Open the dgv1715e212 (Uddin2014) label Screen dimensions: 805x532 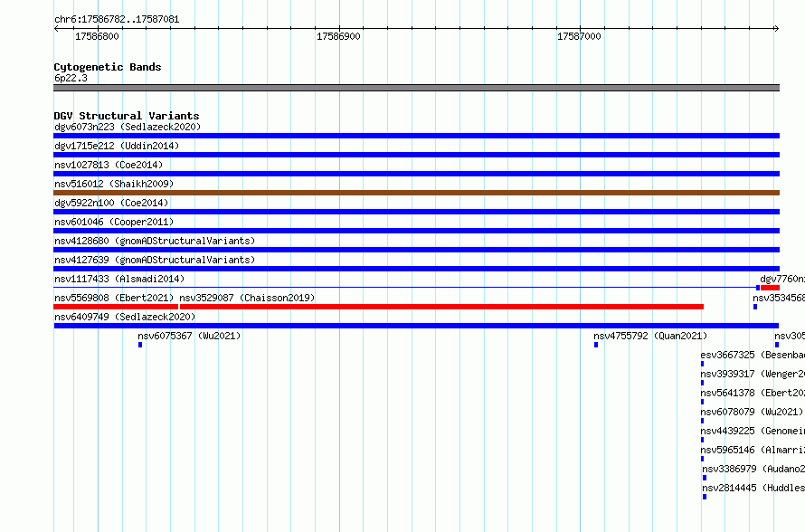click(x=117, y=146)
